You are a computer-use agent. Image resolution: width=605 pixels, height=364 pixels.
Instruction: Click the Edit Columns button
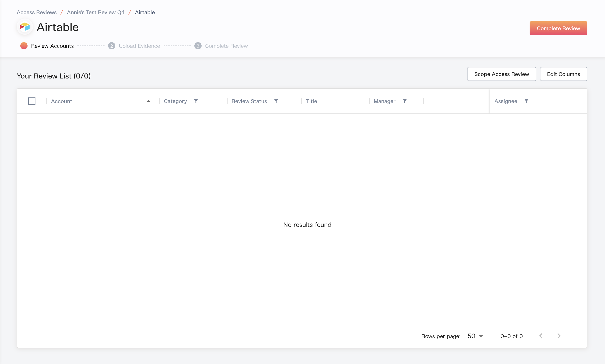click(x=563, y=74)
